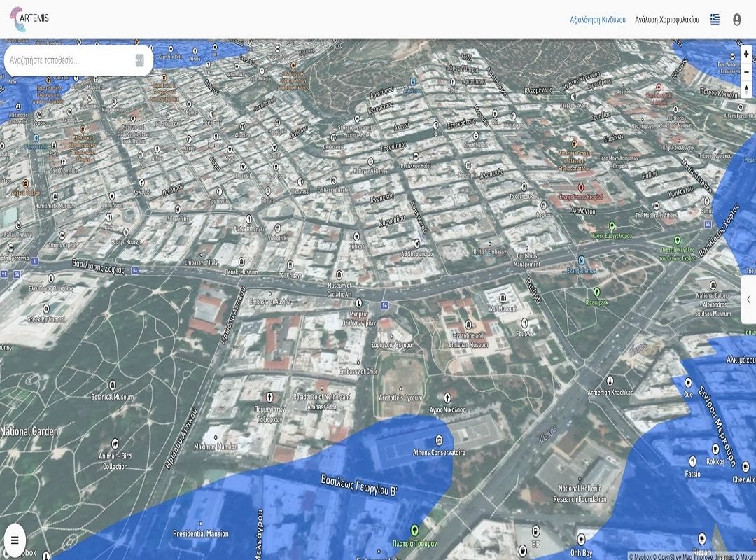Reset map bearing with compass button

click(x=747, y=88)
